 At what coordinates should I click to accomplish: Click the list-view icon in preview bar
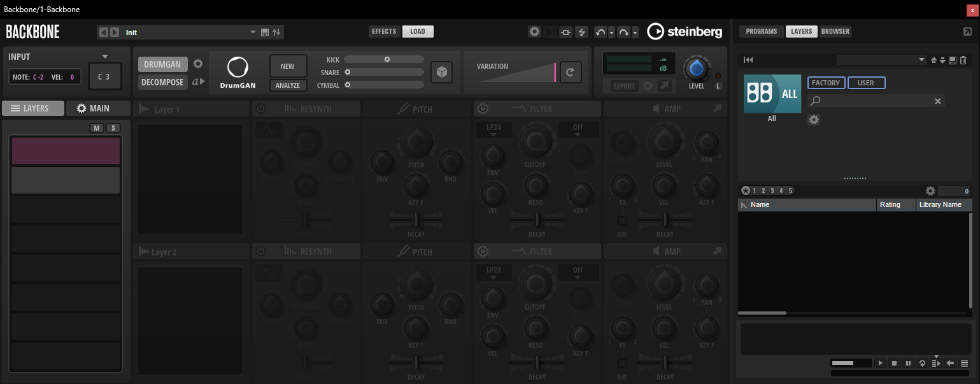964,363
